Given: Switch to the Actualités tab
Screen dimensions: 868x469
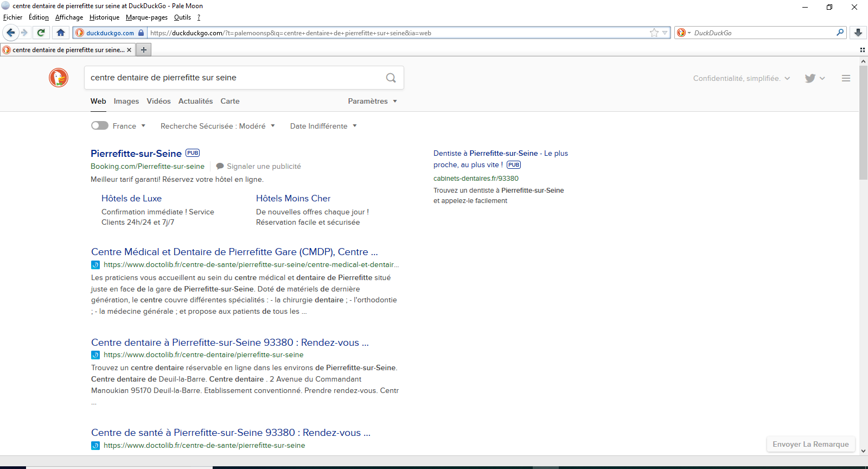Looking at the screenshot, I should click(x=196, y=101).
